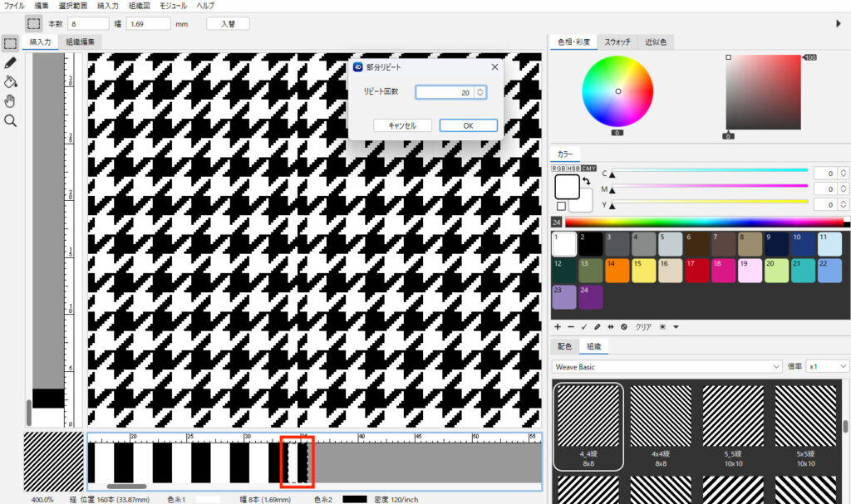
Task: Switch color mode to RGB
Action: (558, 169)
